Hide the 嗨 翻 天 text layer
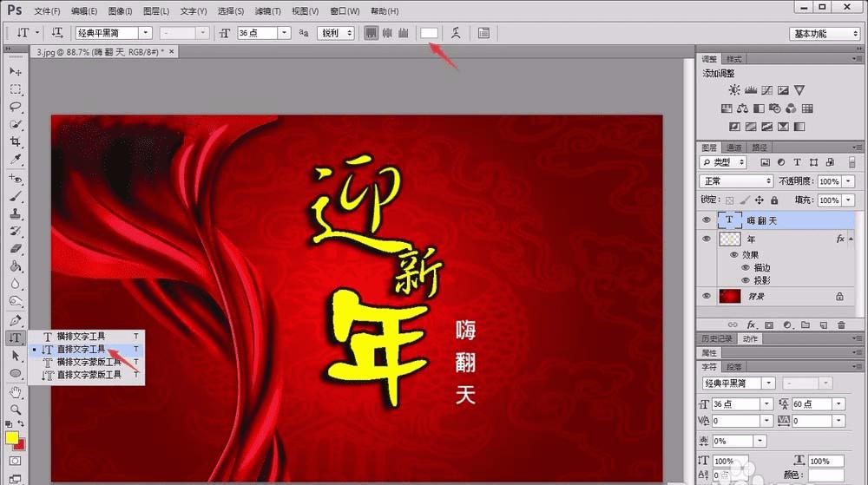Screen dimensions: 868x485 707,220
